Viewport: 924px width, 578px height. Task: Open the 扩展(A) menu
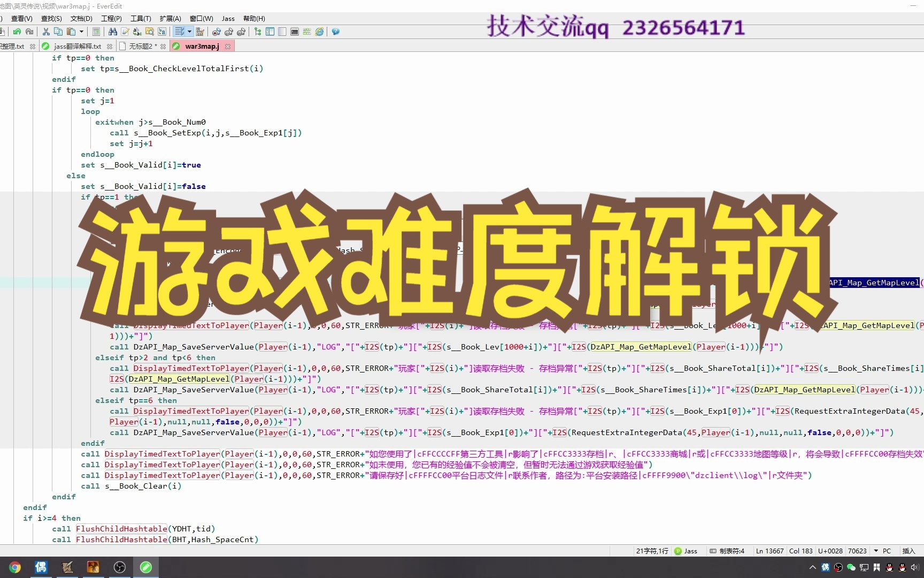click(170, 19)
